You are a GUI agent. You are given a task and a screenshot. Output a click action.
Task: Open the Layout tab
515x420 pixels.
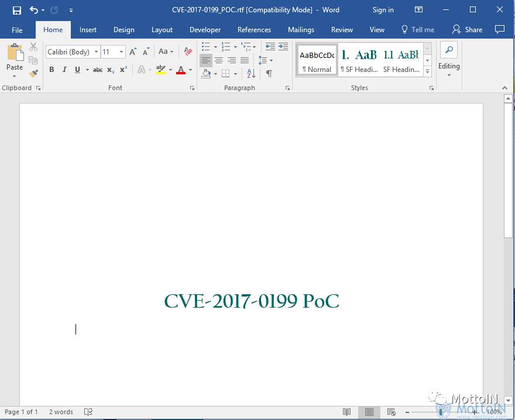click(162, 30)
